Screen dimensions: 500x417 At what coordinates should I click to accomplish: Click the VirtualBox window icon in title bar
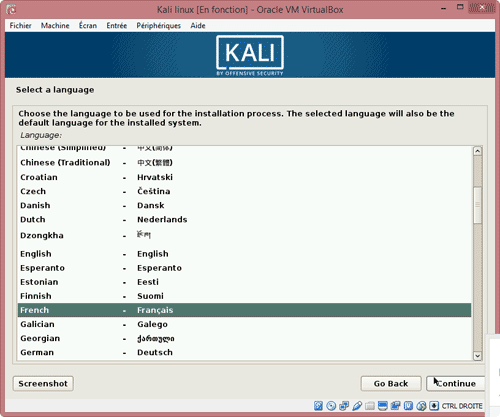point(11,10)
